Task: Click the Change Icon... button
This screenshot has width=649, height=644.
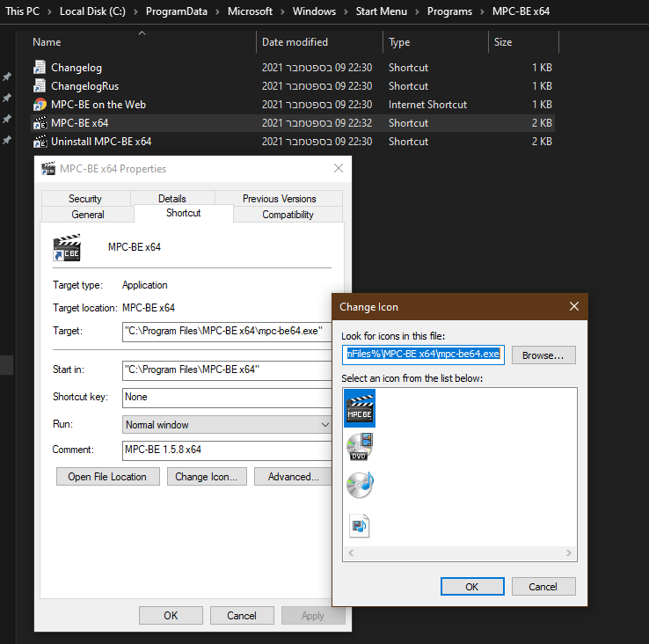Action: pos(207,477)
